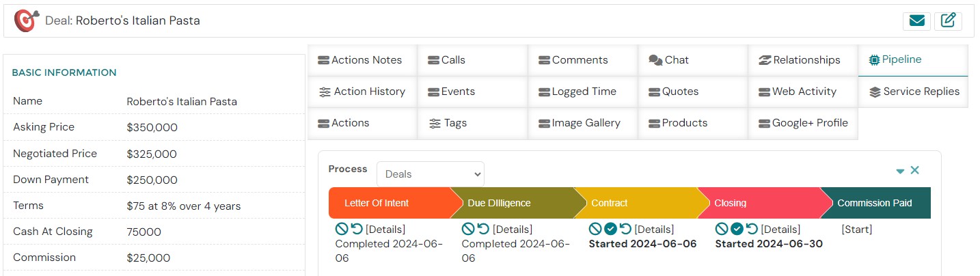The height and width of the screenshot is (276, 980).
Task: Click the target logo icon beside Deal title
Action: click(27, 21)
